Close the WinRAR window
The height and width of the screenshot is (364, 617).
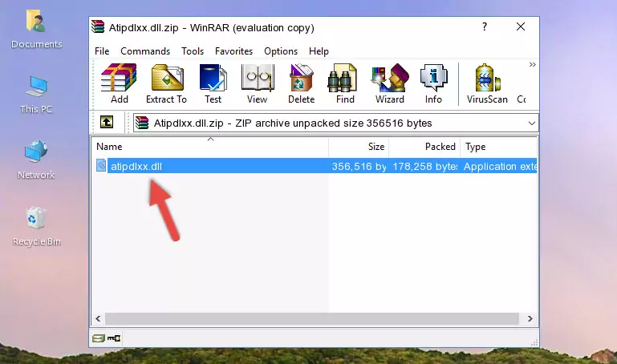coord(521,26)
